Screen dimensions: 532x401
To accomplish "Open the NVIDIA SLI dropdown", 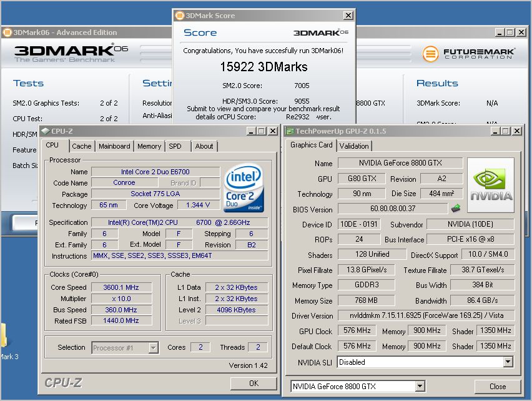I will [508, 362].
